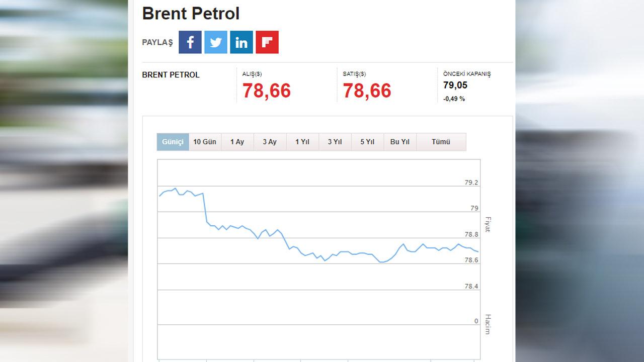Share via the Flipboard icon
644x362 pixels.
[267, 42]
